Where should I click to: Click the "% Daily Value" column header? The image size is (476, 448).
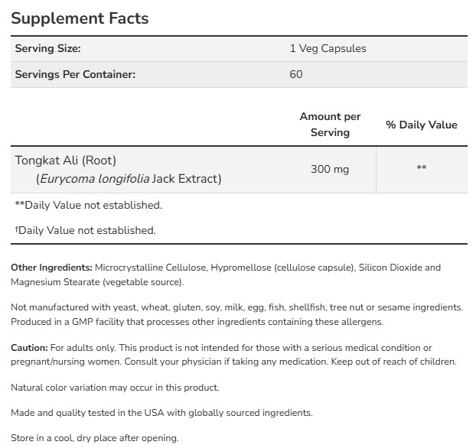tap(421, 125)
